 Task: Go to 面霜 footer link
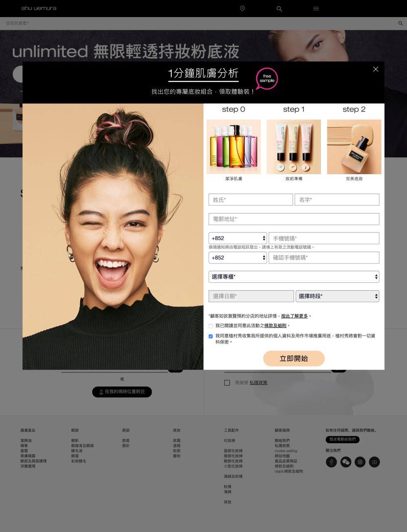24,451
